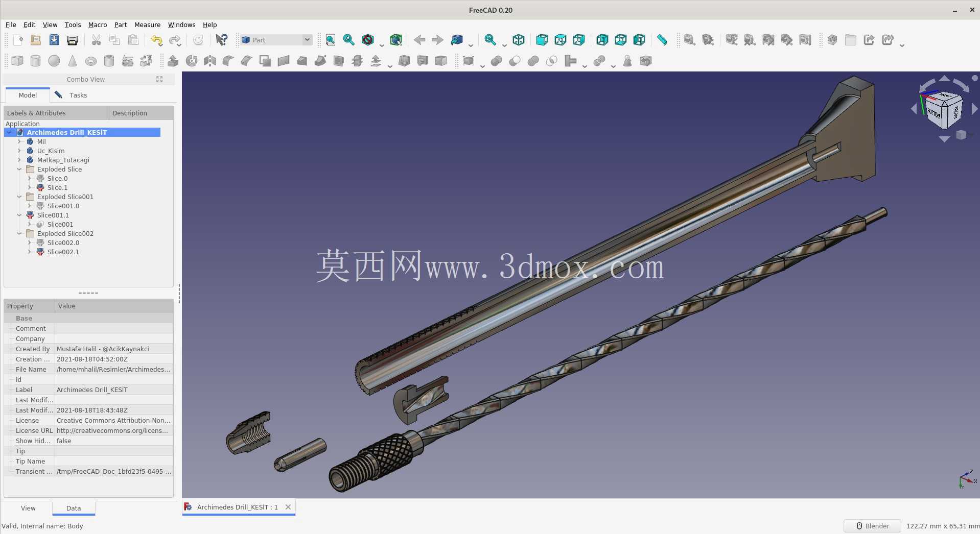Click Fit selection zoom icon
Viewport: 980px width, 534px height.
349,40
